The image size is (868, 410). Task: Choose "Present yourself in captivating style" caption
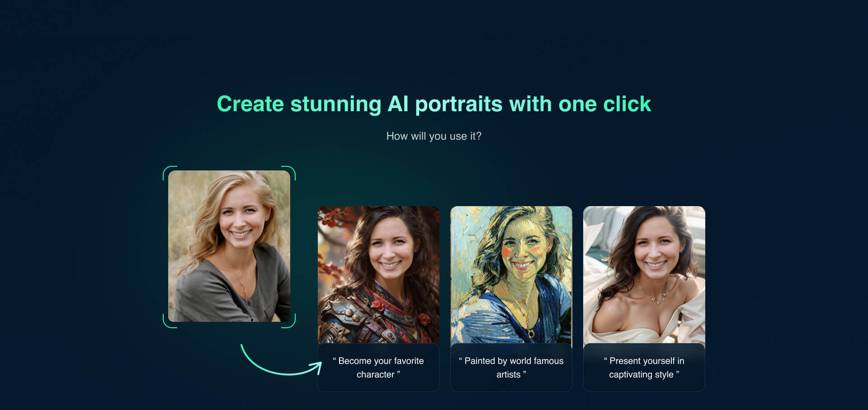pos(644,368)
